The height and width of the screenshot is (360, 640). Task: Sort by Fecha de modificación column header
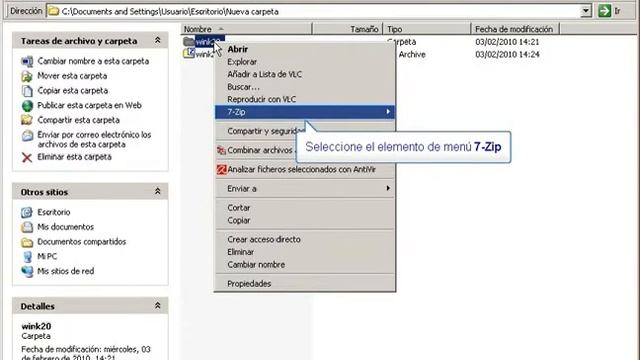515,29
